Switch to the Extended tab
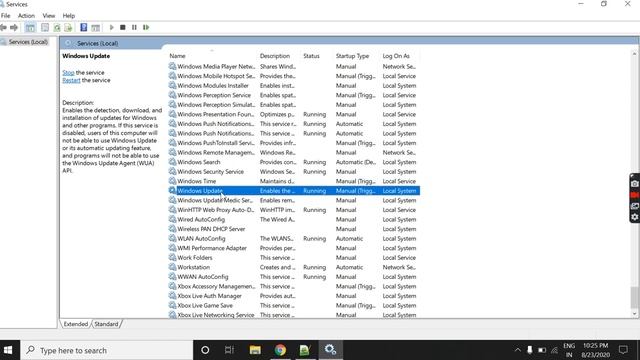640x360 pixels. [x=76, y=324]
